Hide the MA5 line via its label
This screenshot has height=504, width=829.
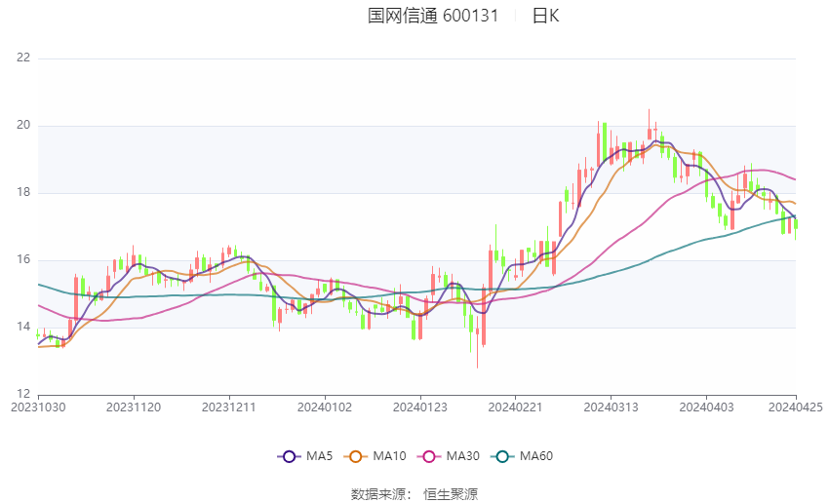tap(319, 456)
